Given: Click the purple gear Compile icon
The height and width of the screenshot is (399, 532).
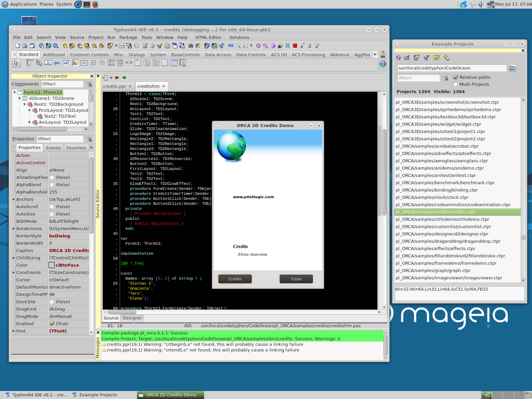Looking at the screenshot, I should [258, 46].
